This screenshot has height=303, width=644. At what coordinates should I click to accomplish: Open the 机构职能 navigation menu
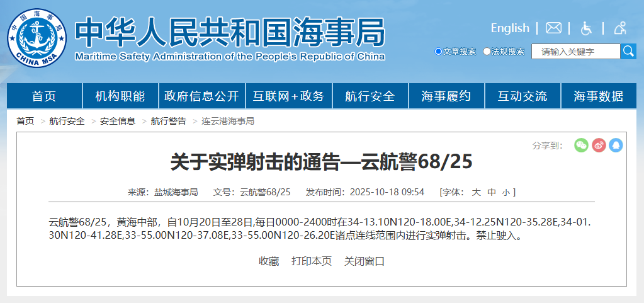(x=120, y=96)
